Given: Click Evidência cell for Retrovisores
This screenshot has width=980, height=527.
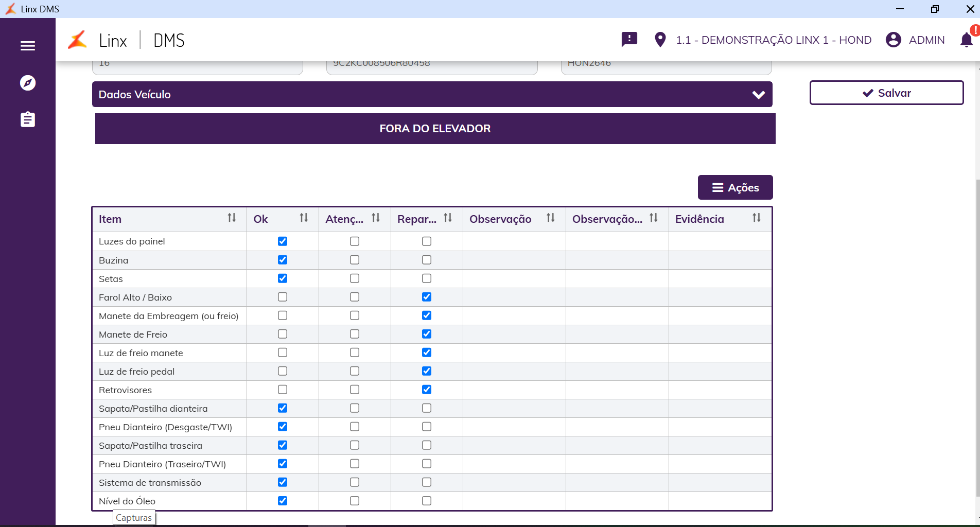Looking at the screenshot, I should click(x=720, y=390).
